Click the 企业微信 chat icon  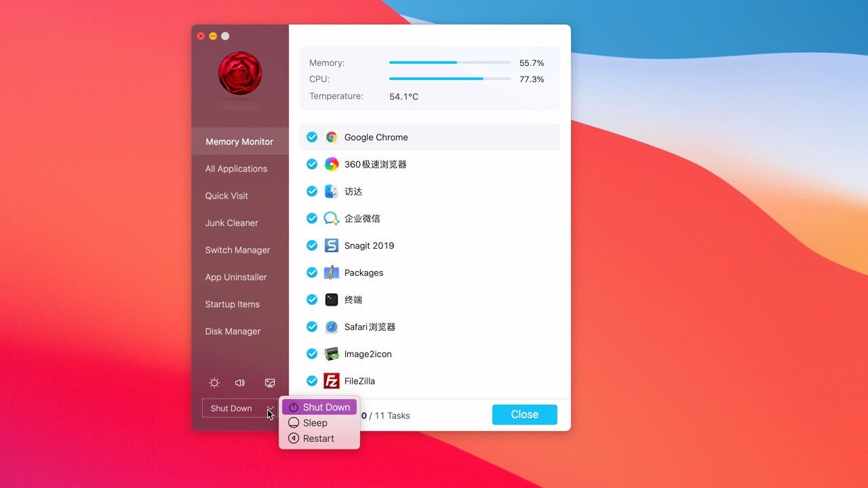coord(332,218)
